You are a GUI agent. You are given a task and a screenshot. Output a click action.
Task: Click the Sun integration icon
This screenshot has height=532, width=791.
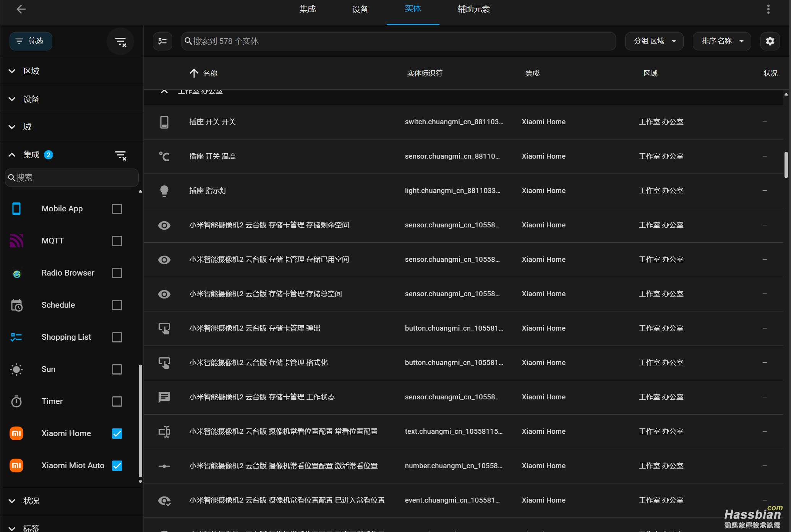point(16,369)
